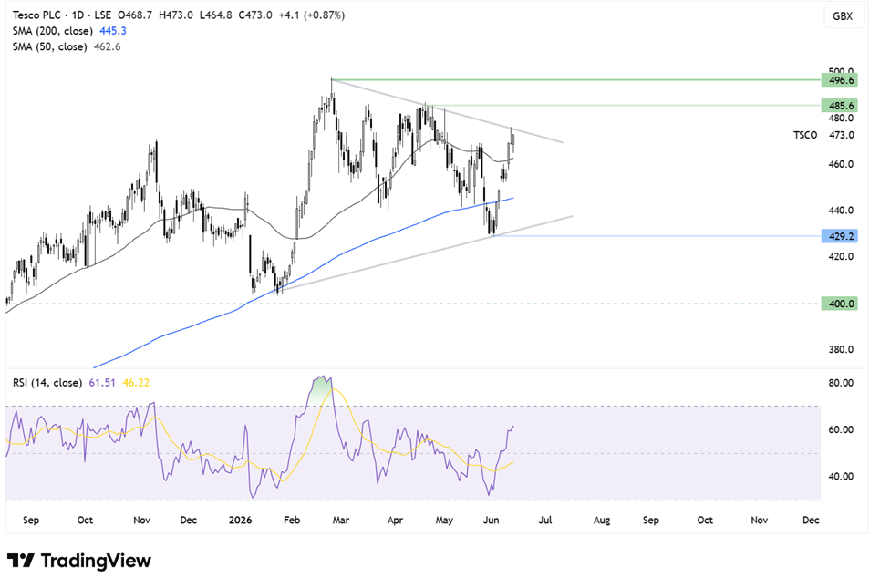880x588 pixels.
Task: Click the RSI (14, close) indicator label
Action: coord(47,383)
